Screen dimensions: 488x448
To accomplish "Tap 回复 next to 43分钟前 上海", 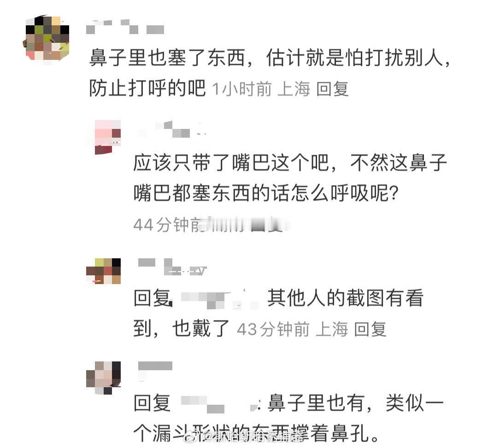I will [370, 329].
